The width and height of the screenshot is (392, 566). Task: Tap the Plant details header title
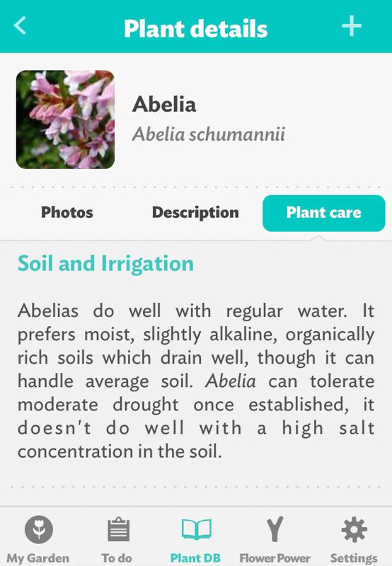coord(195,28)
